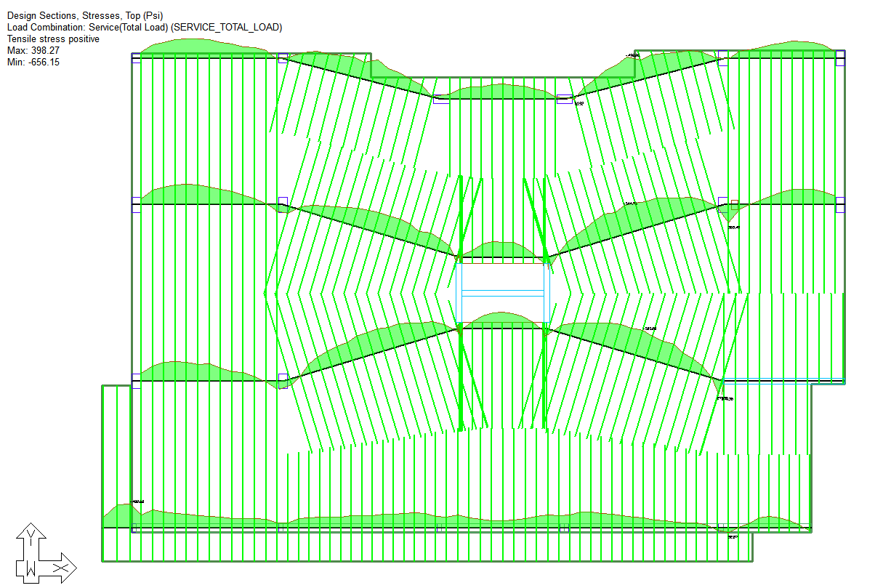
Task: Click the stress value label at bottom-left peak
Action: pyautogui.click(x=138, y=502)
